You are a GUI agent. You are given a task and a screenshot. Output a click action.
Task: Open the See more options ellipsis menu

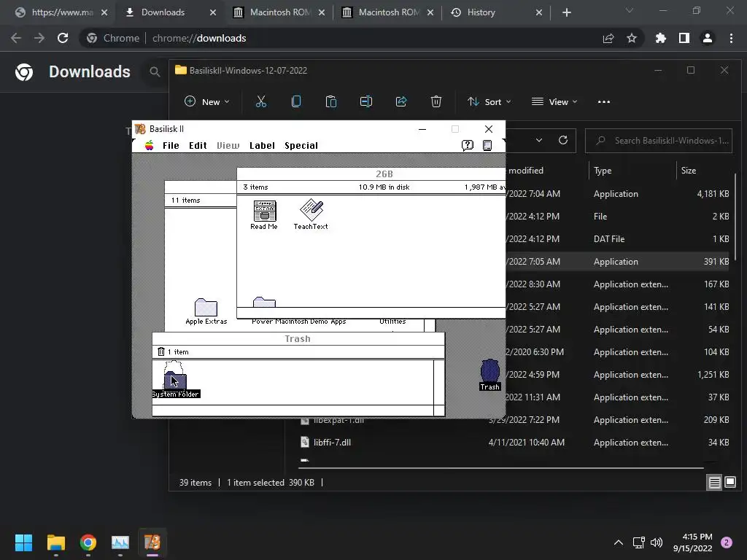coord(603,101)
